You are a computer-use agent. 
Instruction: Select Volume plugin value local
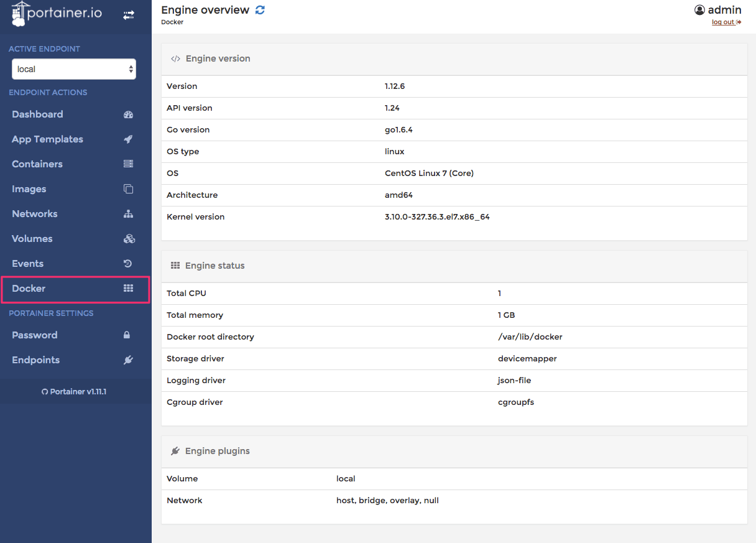346,479
